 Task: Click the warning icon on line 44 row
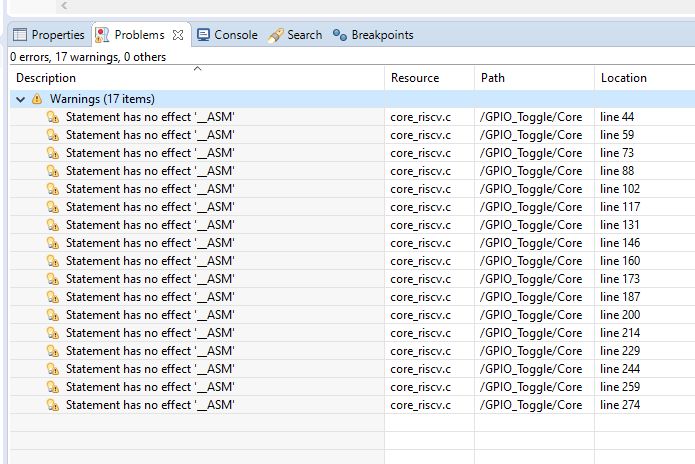(53, 117)
